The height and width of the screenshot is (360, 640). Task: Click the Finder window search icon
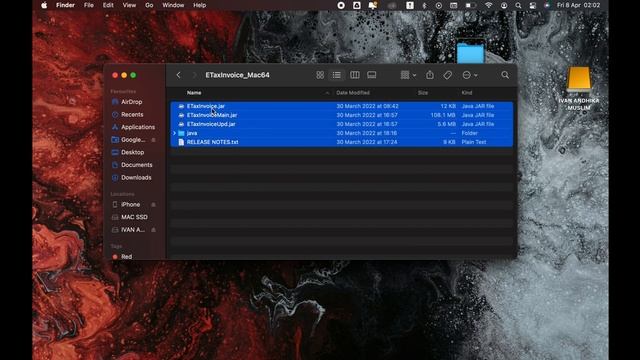point(505,75)
